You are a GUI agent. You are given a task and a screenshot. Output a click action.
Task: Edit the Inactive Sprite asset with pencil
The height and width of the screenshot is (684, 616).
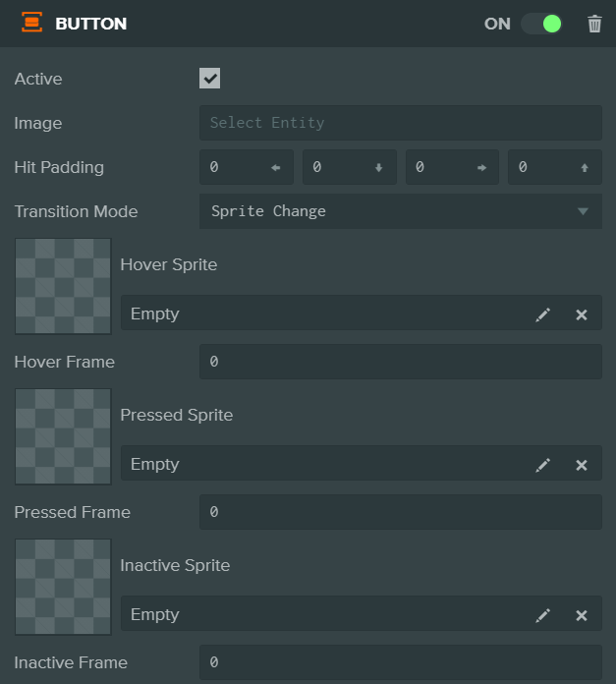pyautogui.click(x=542, y=615)
